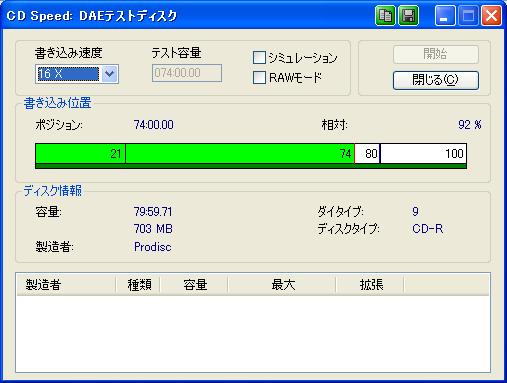
Task: Close the CD Speed window with red X
Action: point(491,15)
